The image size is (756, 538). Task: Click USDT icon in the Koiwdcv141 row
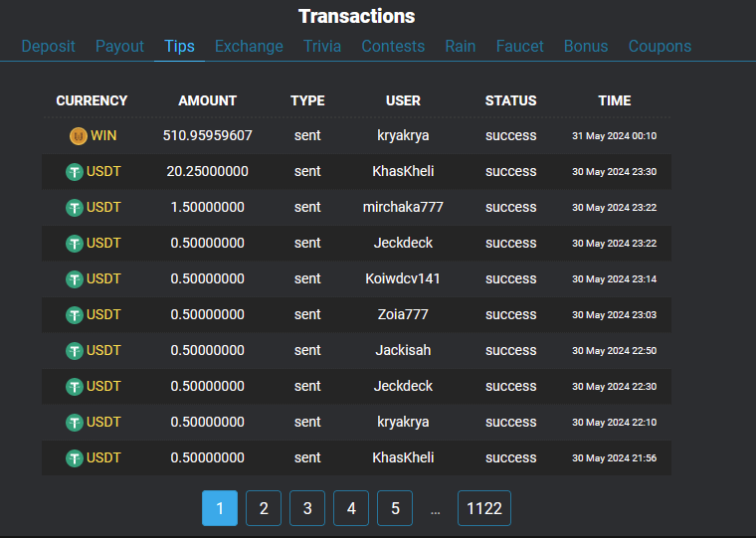(x=75, y=279)
